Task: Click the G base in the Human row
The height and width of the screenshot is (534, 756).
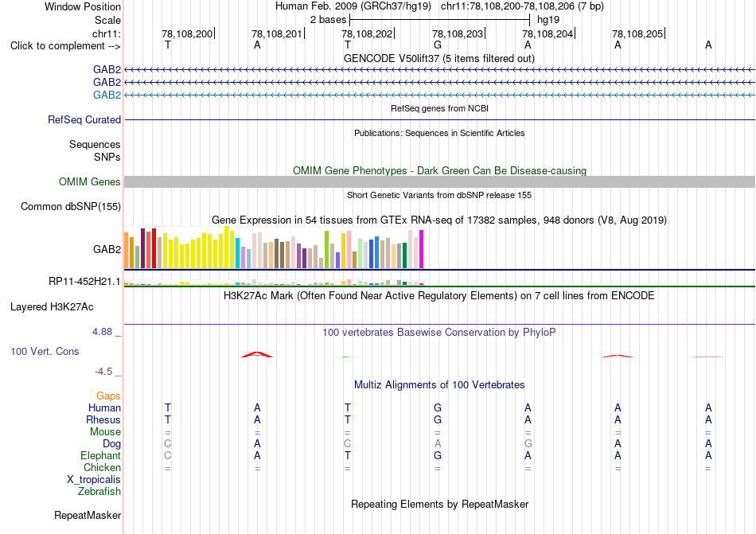Action: 438,407
